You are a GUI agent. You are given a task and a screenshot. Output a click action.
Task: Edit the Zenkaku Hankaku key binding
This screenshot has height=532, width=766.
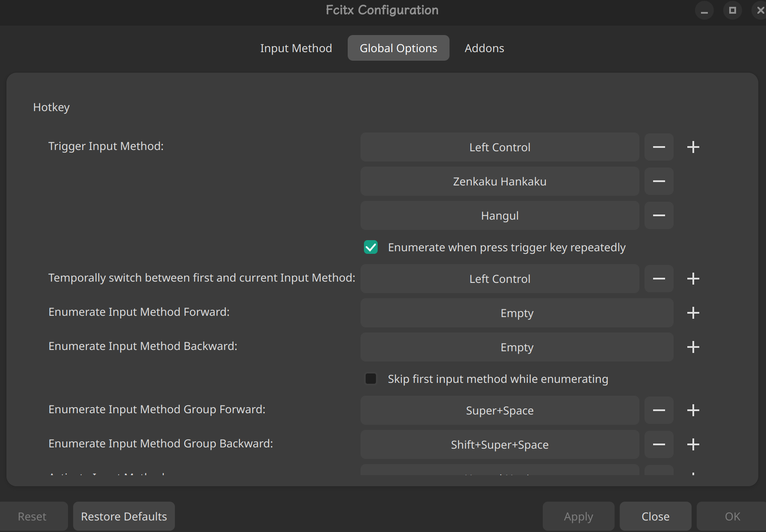[500, 181]
